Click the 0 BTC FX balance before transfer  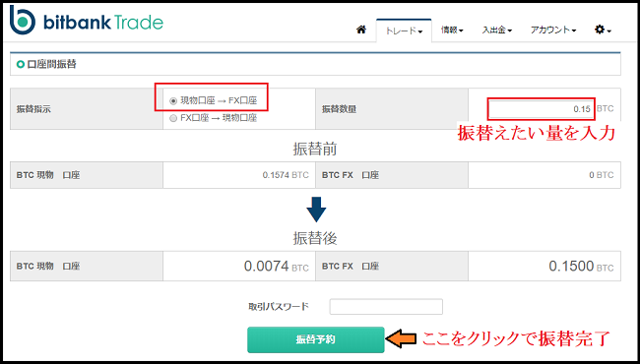(602, 175)
